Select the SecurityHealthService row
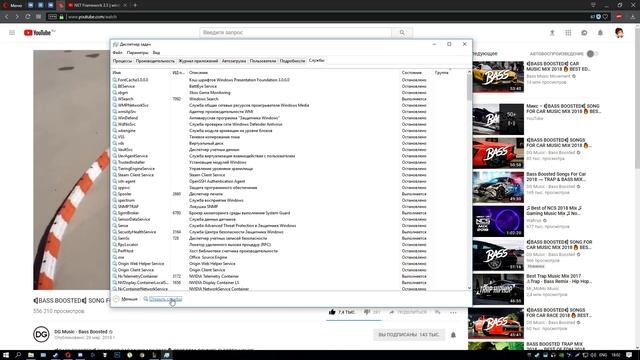 pyautogui.click(x=289, y=232)
